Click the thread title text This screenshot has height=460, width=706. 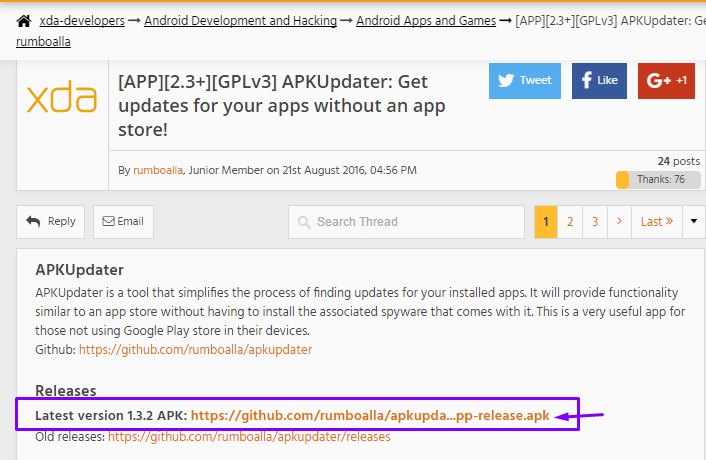[282, 106]
